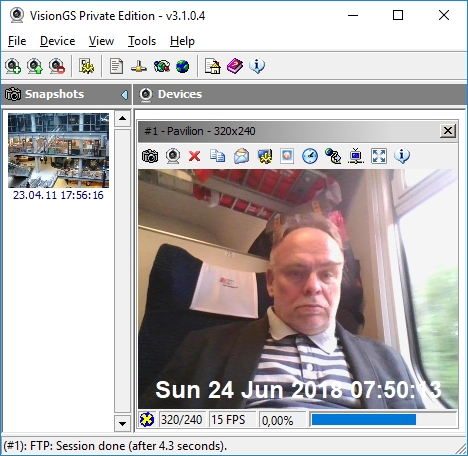Open the Device menu
The width and height of the screenshot is (468, 456).
pyautogui.click(x=58, y=41)
